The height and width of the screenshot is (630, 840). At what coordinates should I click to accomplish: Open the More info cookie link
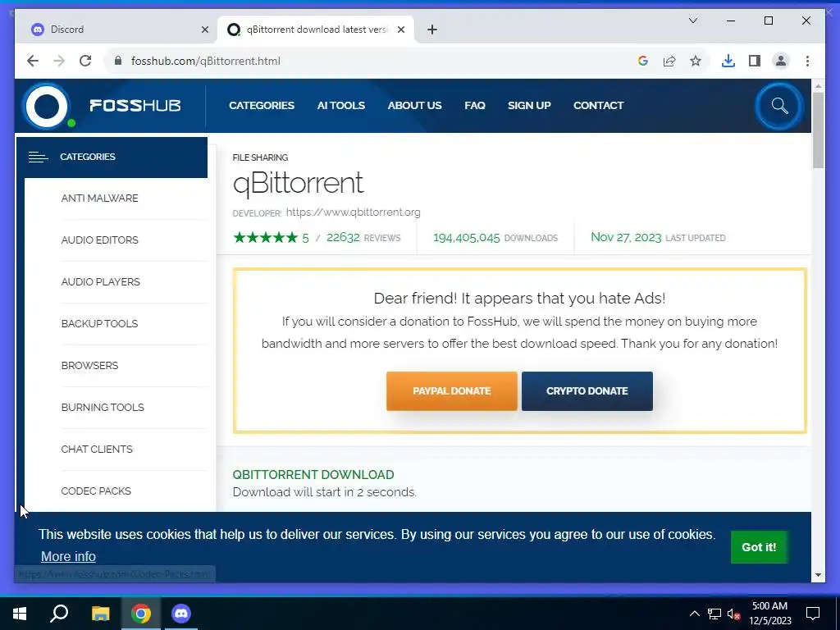pyautogui.click(x=68, y=557)
